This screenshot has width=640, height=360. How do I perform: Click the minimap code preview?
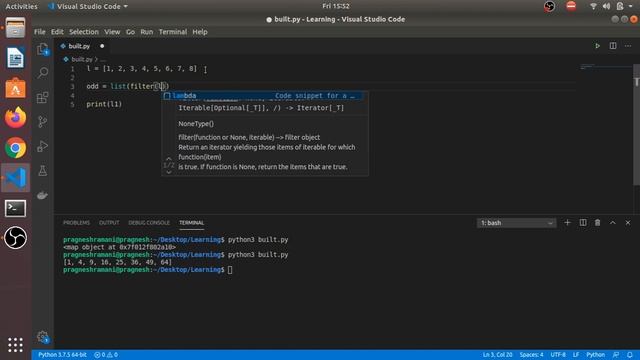point(588,67)
